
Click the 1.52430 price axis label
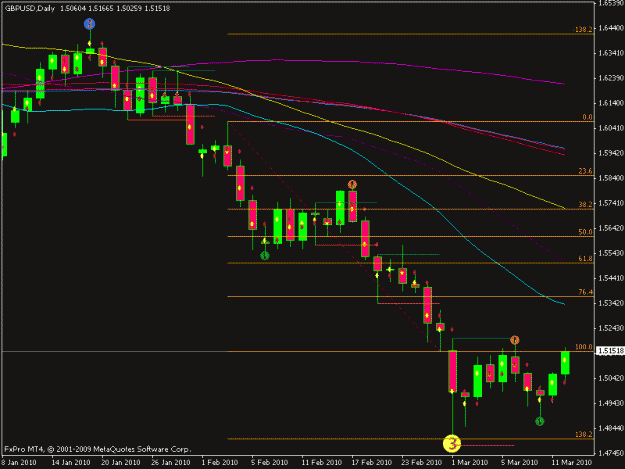tap(610, 328)
